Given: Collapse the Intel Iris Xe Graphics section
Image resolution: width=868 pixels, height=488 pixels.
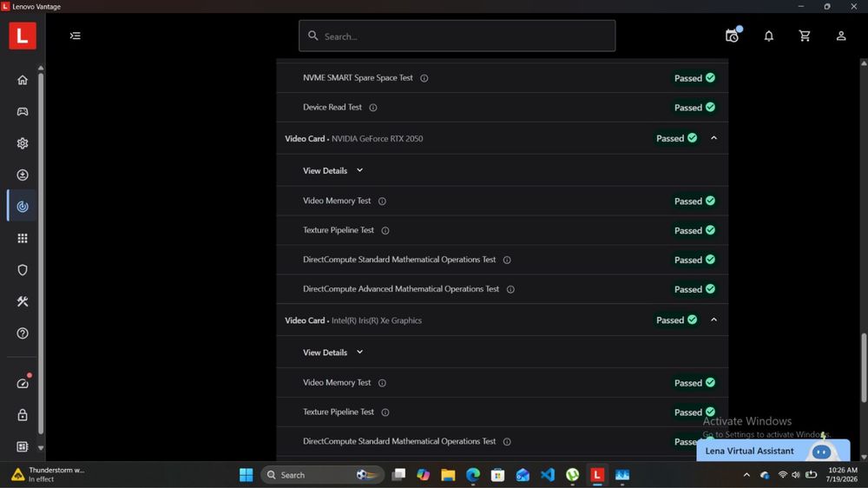Looking at the screenshot, I should 713,320.
